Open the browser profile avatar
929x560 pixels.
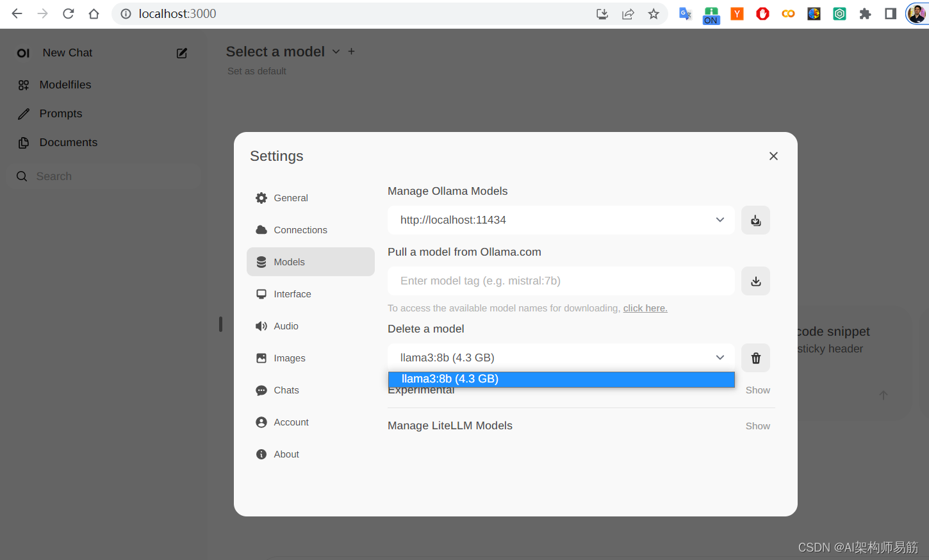(x=917, y=14)
